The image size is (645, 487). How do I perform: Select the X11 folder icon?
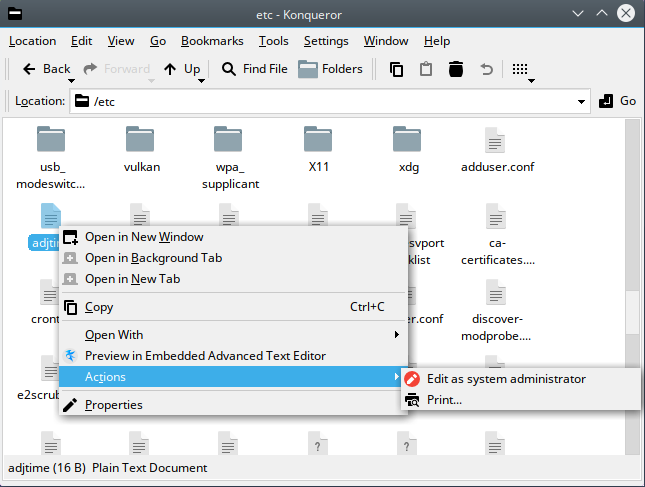click(318, 139)
